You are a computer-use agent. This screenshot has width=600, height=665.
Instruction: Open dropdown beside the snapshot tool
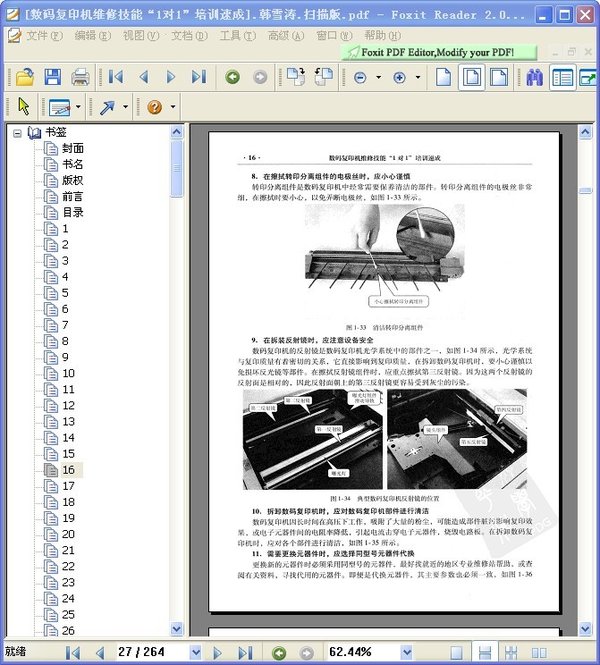pos(78,106)
